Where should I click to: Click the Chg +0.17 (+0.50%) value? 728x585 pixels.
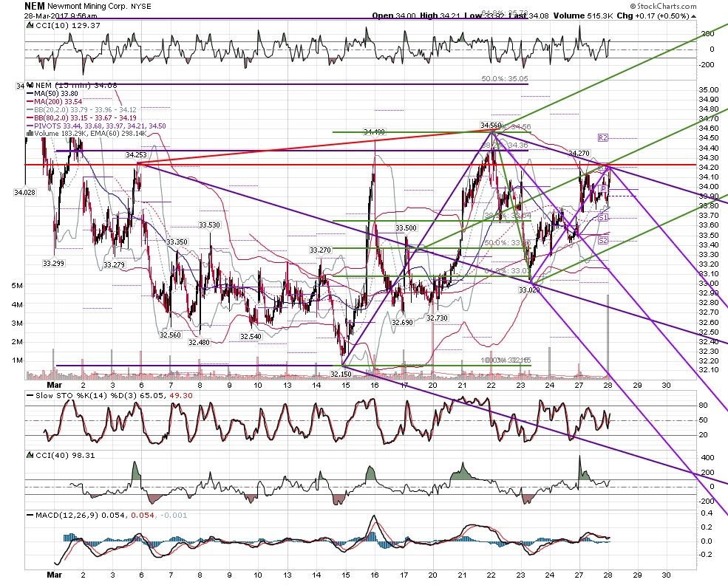(653, 16)
